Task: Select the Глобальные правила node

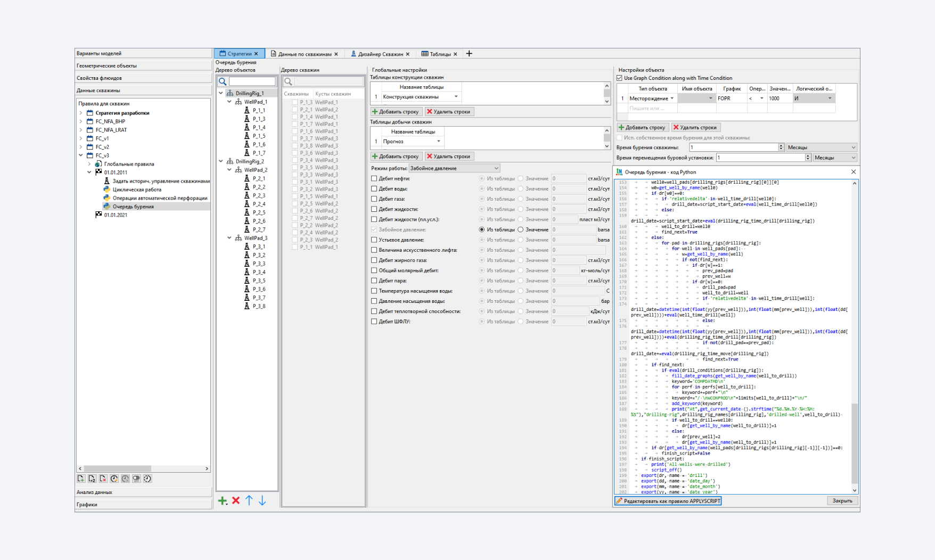Action: [x=129, y=164]
